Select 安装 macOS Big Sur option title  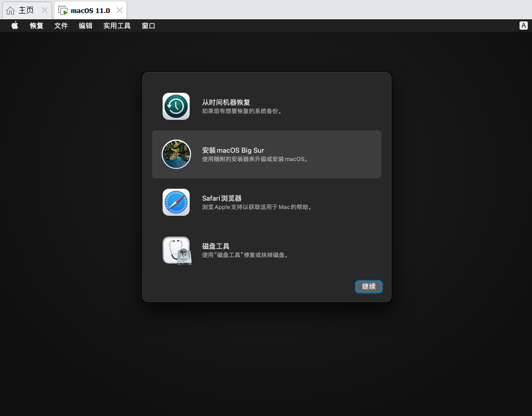coord(233,150)
